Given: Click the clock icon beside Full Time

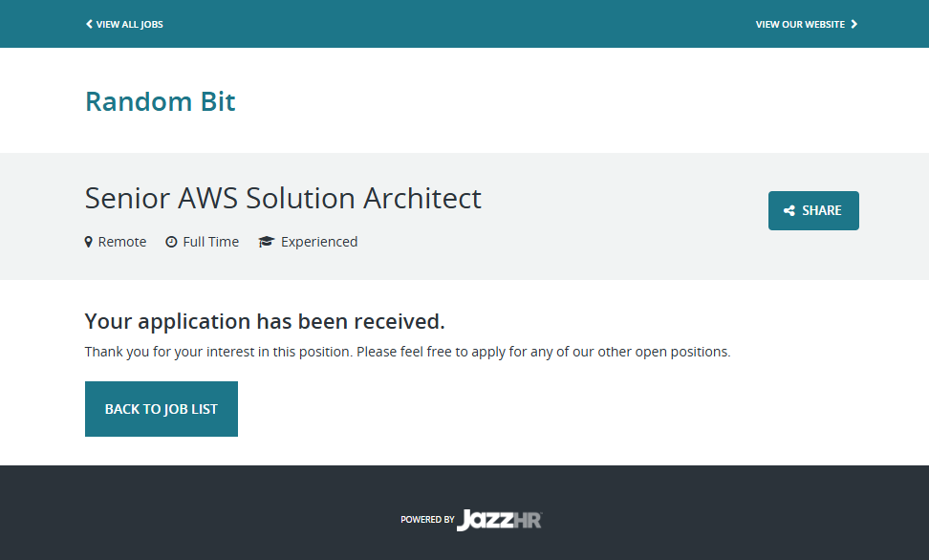Looking at the screenshot, I should [171, 242].
